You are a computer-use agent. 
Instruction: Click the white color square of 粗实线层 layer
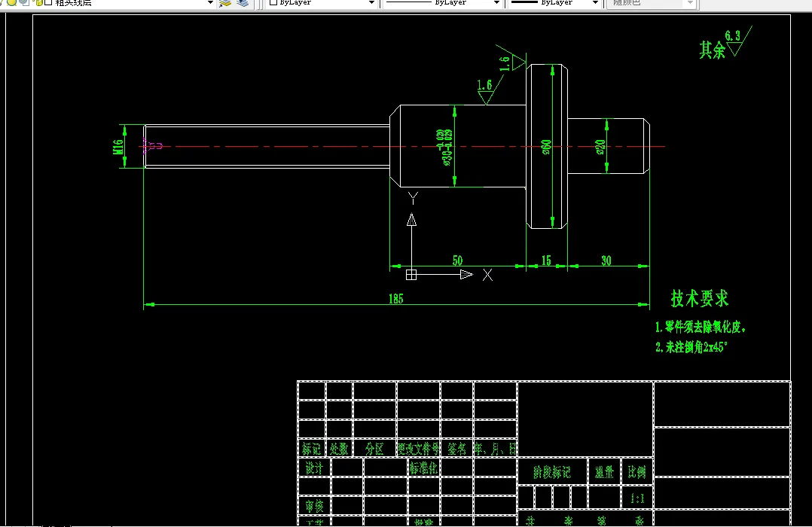click(x=49, y=2)
